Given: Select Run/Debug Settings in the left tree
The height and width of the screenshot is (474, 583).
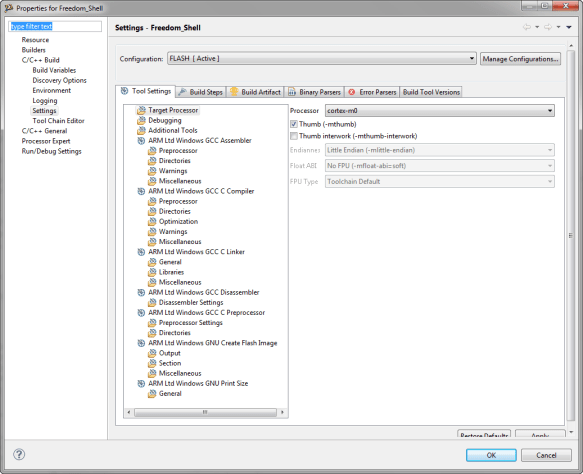Looking at the screenshot, I should point(51,151).
